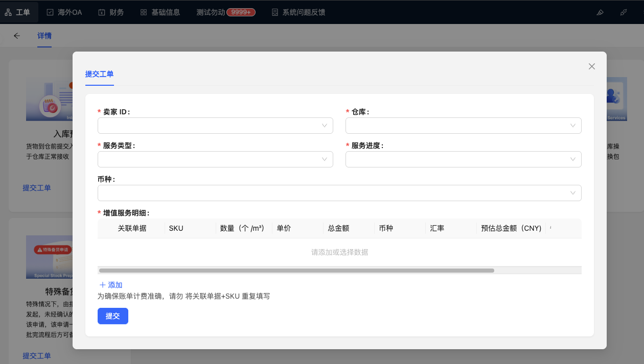
Task: Close the 提交工单 dialog with X
Action: 592,66
